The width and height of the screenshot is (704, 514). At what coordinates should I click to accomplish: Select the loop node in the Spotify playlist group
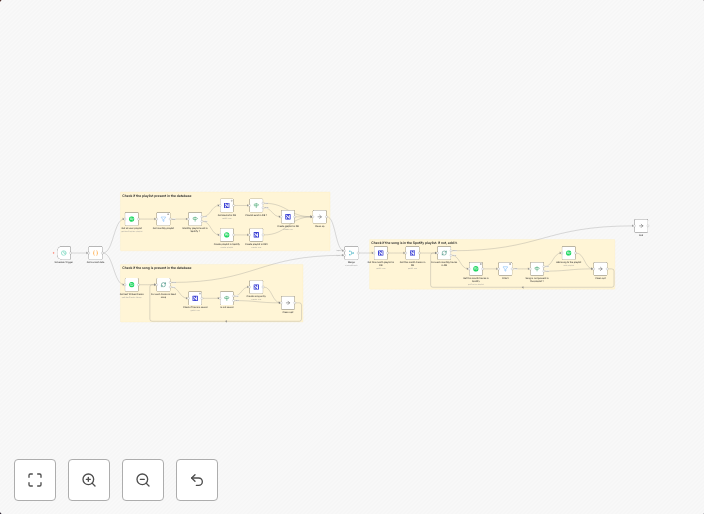444,253
